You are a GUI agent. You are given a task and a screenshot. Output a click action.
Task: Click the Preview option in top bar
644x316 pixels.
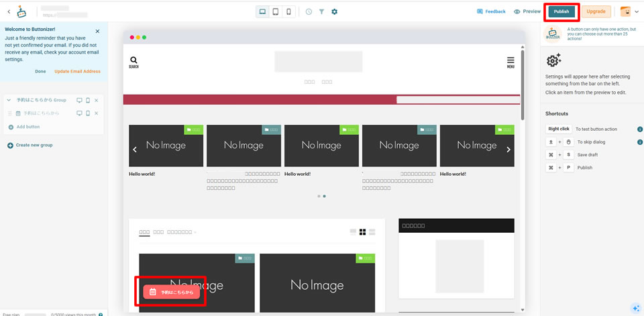tap(527, 11)
